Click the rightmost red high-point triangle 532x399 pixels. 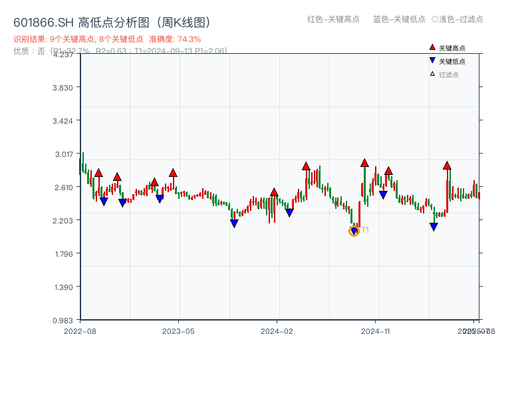(x=447, y=166)
